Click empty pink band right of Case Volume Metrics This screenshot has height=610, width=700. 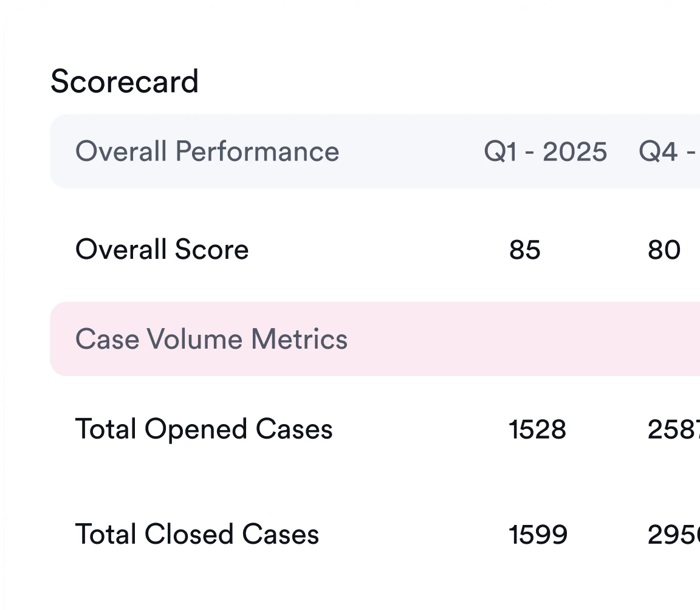[x=516, y=339]
